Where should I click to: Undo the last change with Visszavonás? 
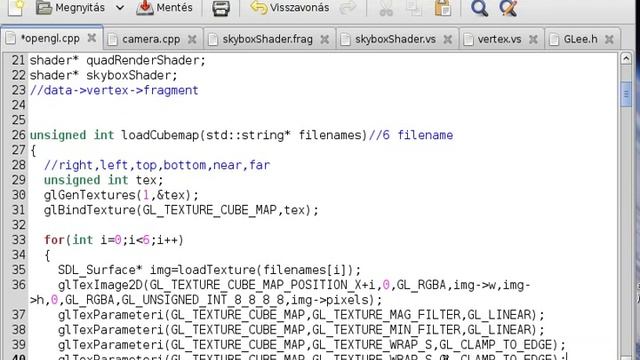pyautogui.click(x=290, y=7)
